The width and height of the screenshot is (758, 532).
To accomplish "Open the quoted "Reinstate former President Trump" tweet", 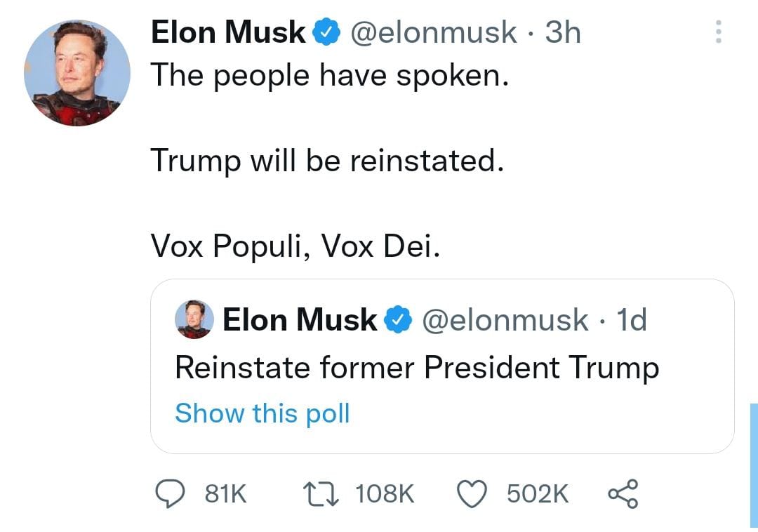I will click(x=417, y=368).
